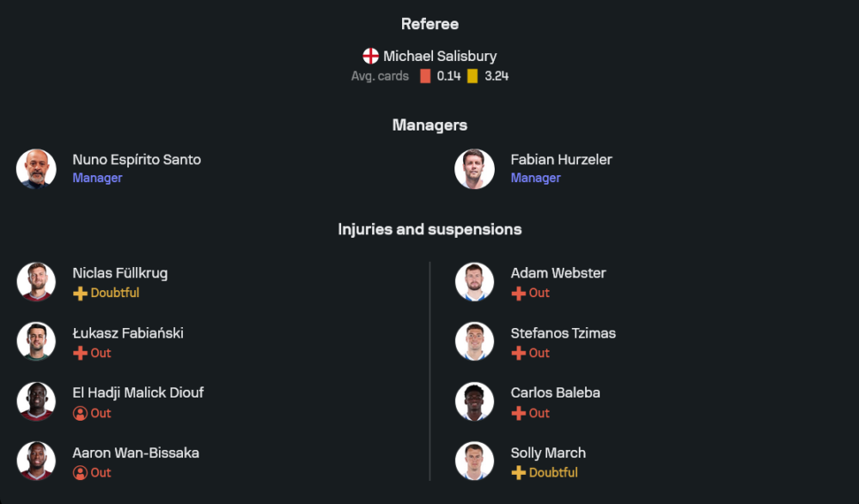Open referee Michael Salisbury's profile
Screen dimensions: 859x504
(440, 57)
